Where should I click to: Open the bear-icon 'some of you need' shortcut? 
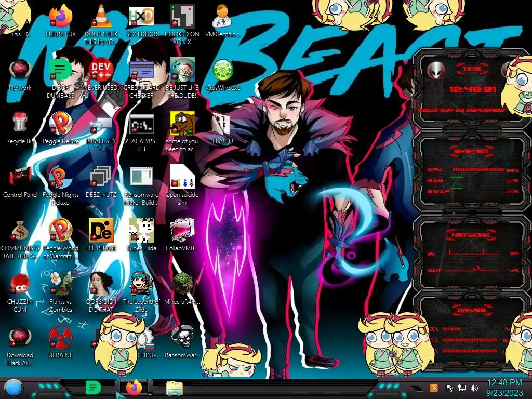182,124
